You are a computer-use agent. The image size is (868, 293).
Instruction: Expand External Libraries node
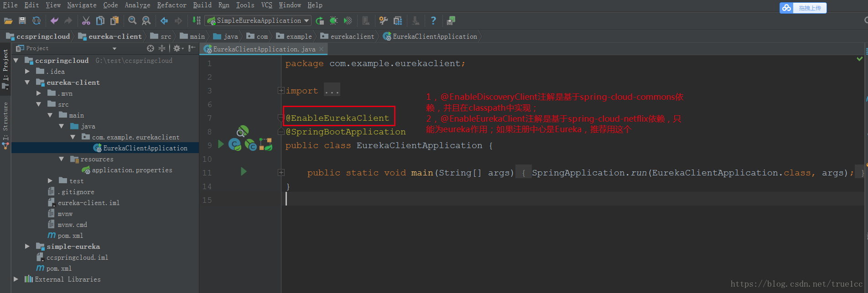coord(16,279)
